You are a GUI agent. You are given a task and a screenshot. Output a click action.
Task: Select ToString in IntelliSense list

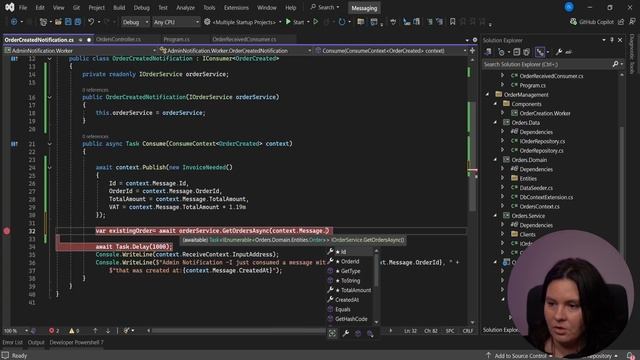click(x=350, y=281)
